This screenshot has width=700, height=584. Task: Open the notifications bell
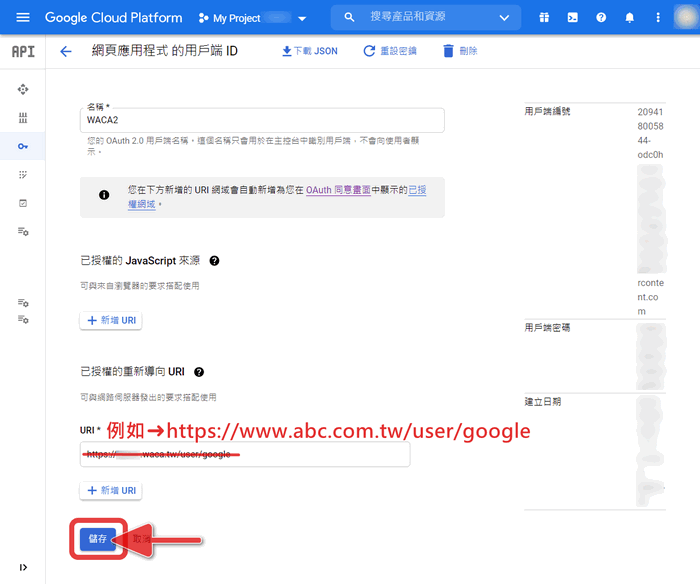coord(629,17)
